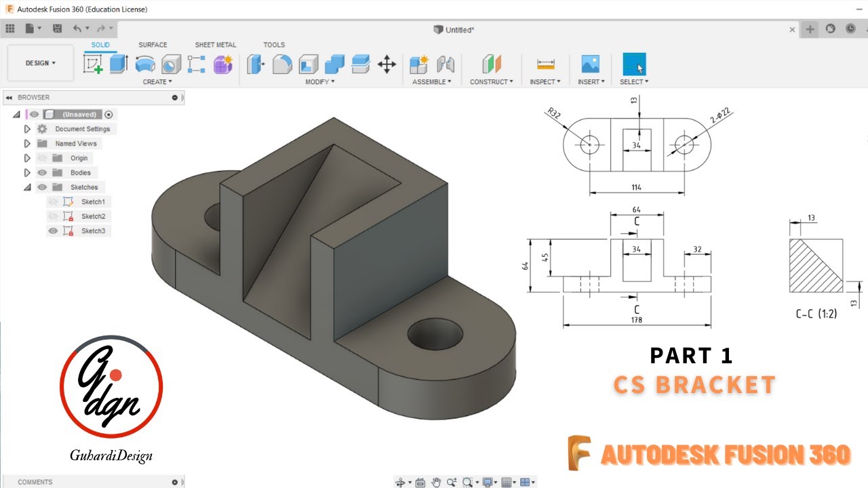This screenshot has width=868, height=488.
Task: Select the Shell tool
Action: click(x=309, y=64)
